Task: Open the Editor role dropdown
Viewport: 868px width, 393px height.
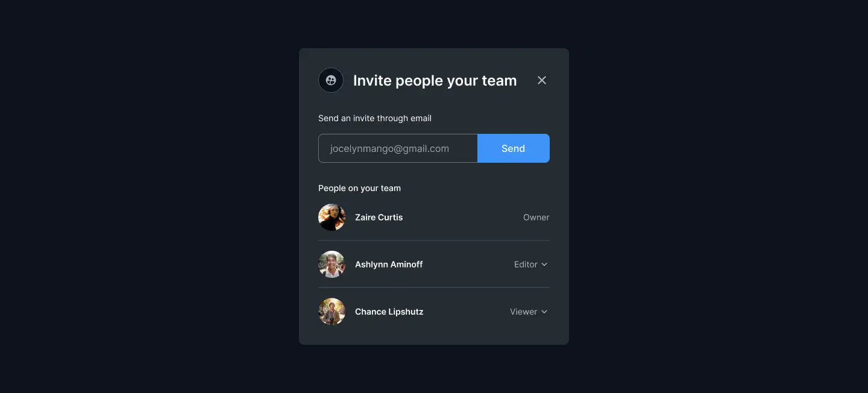Action: tap(531, 264)
